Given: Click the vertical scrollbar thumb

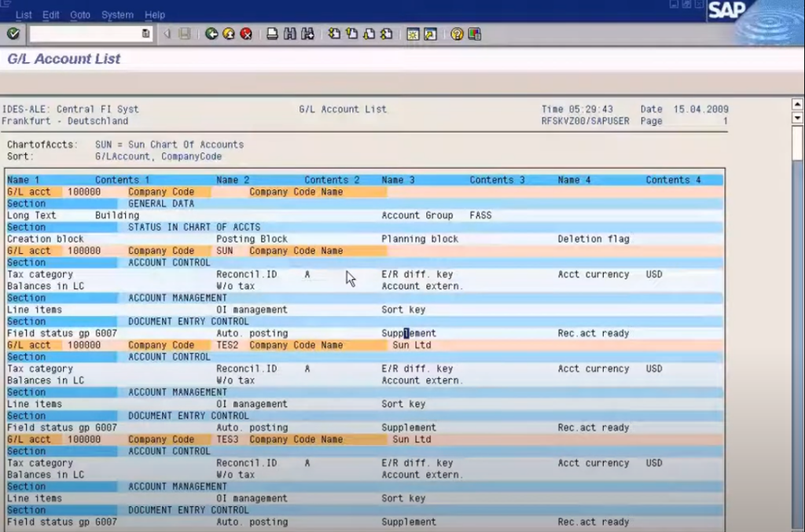Looking at the screenshot, I should coord(797,142).
